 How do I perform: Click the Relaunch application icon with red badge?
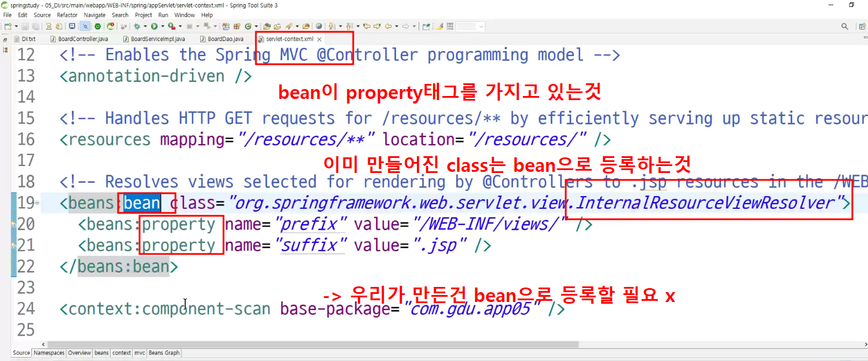(110, 26)
